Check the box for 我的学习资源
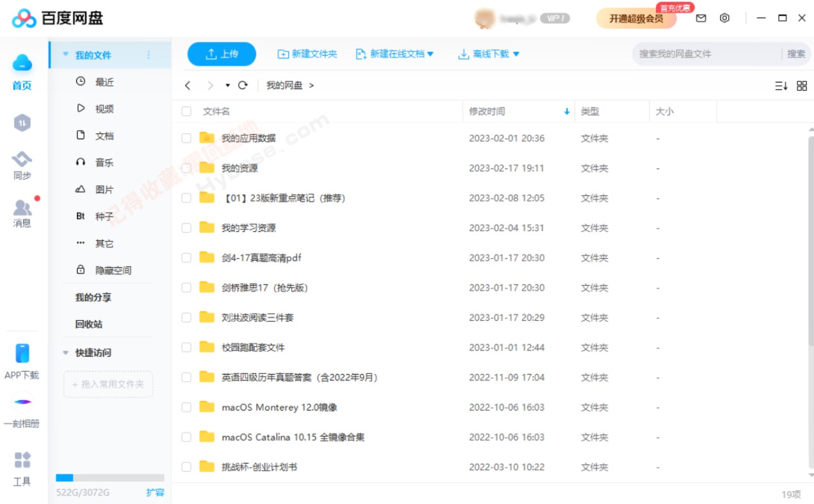814x504 pixels. click(186, 228)
